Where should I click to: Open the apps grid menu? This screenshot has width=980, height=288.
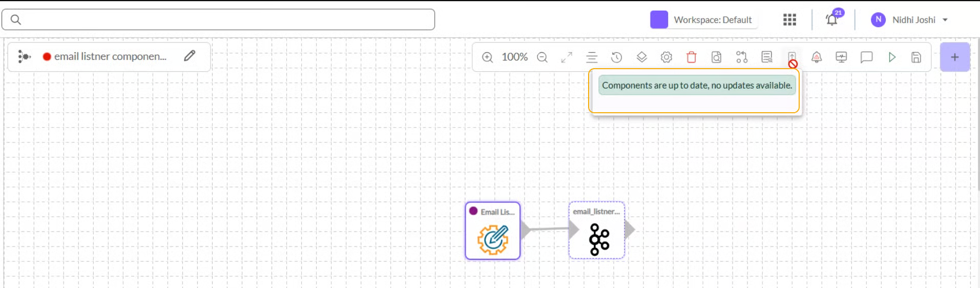tap(789, 20)
